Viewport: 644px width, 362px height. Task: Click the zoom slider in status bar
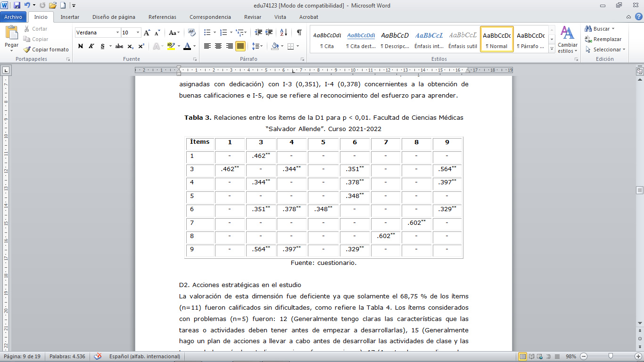[x=611, y=356]
